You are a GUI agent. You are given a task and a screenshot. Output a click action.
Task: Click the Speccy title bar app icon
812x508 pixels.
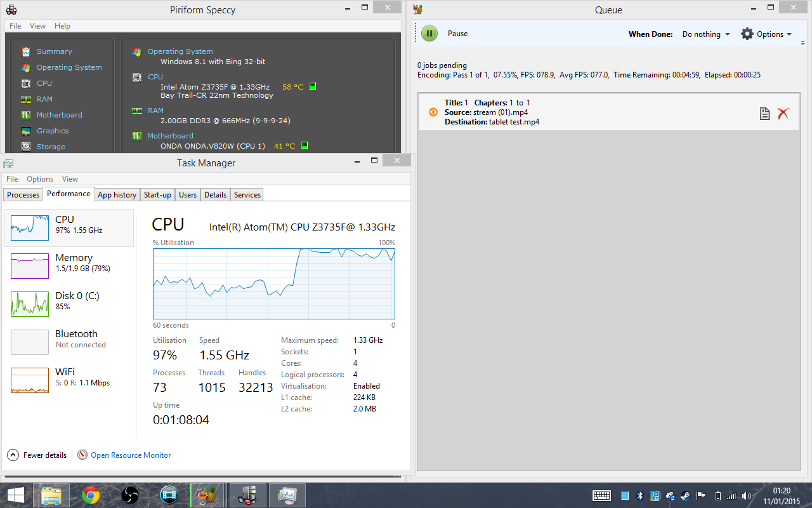11,10
